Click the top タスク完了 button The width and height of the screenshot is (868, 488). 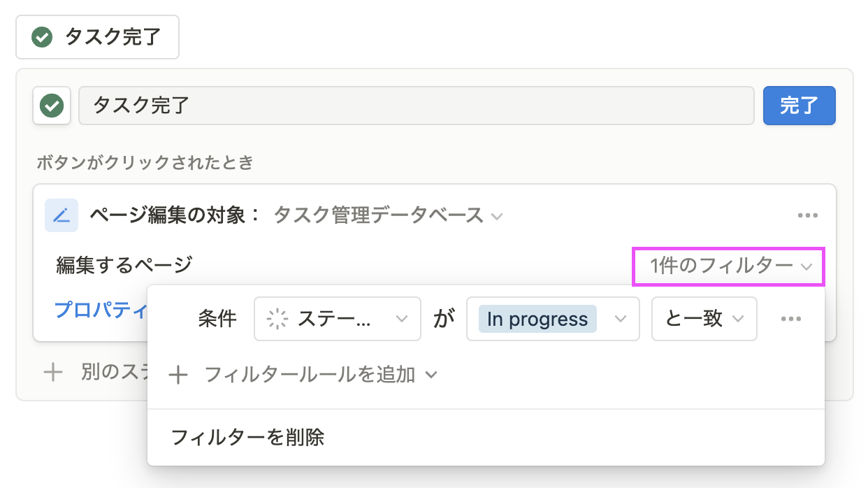pyautogui.click(x=98, y=37)
